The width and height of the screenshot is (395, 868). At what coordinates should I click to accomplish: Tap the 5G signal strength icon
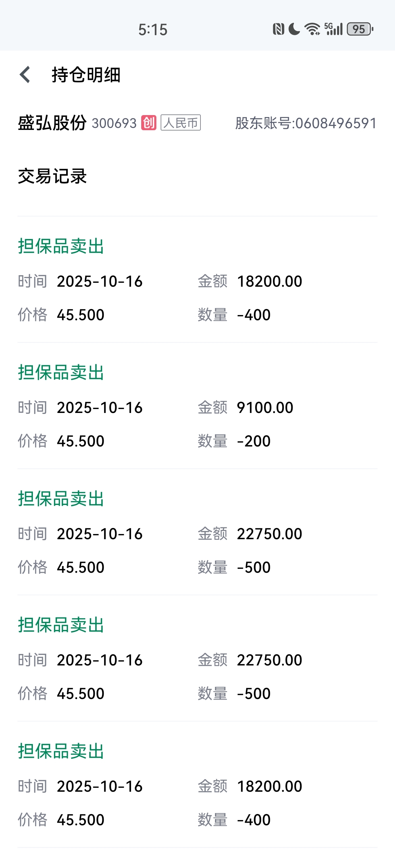[333, 29]
